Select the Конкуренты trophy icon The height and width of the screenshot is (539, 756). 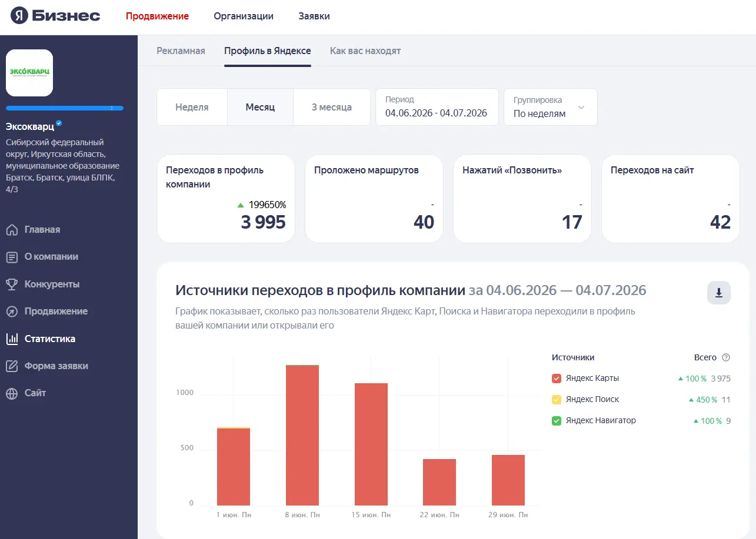(12, 284)
